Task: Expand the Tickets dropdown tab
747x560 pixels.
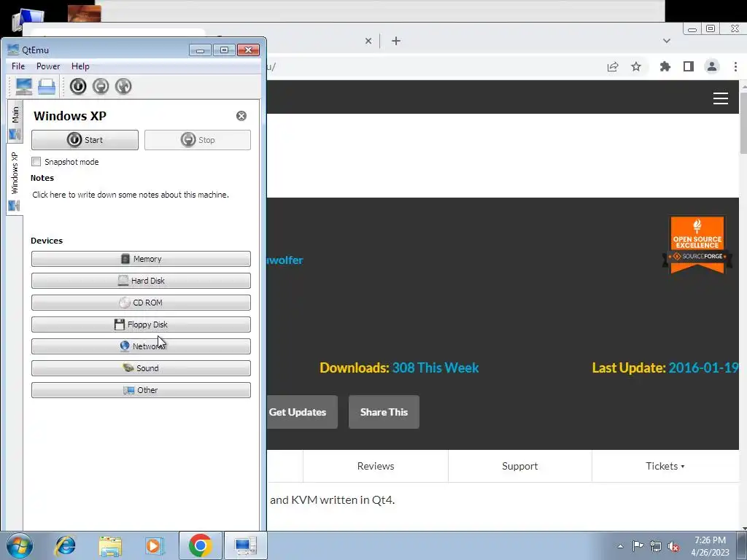Action: coord(665,466)
